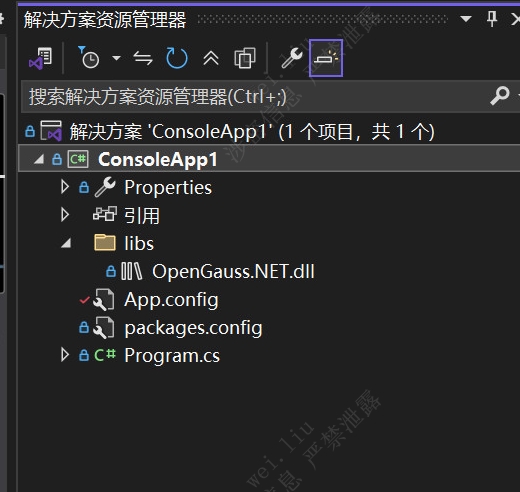
Task: Select OpenGauss.NET.dll file
Action: point(233,271)
